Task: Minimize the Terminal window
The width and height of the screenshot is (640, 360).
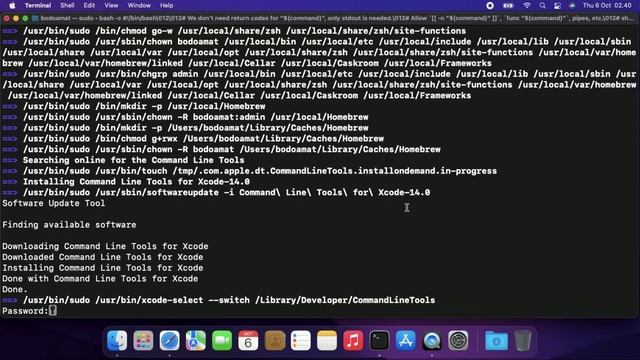Action: [16, 18]
